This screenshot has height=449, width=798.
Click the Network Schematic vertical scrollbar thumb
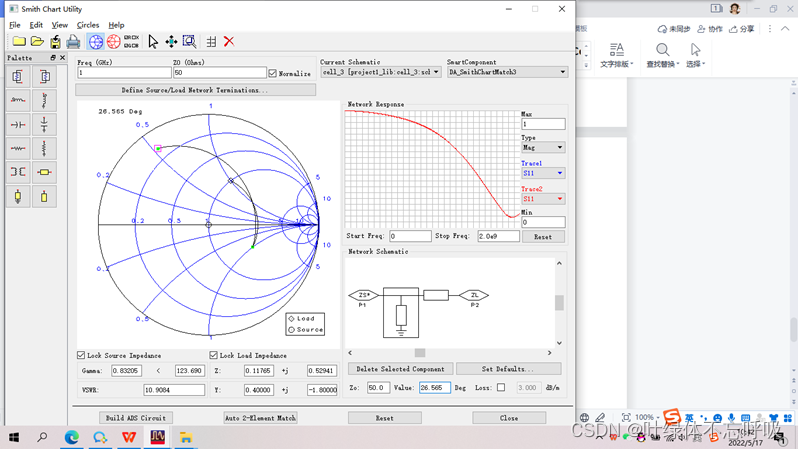[559, 302]
